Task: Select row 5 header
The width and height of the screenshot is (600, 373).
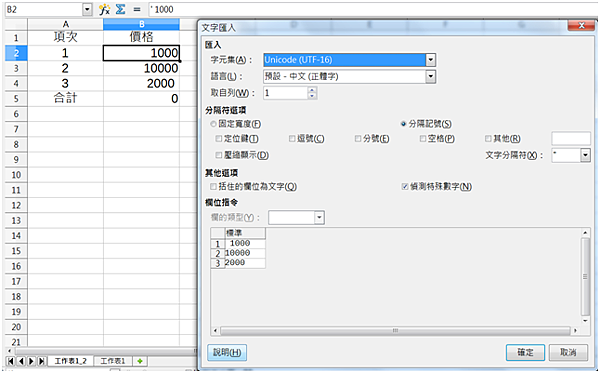Action: point(16,98)
